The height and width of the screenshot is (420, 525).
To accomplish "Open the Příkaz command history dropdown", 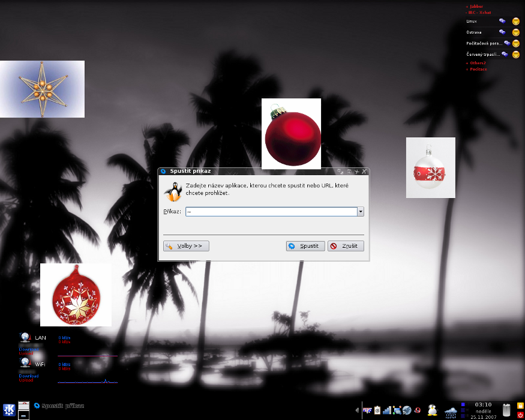I will coord(361,211).
